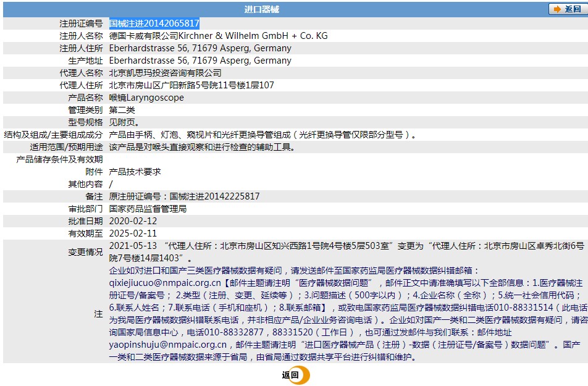The image size is (588, 386).
Task: Click phone number 010-88331514 in the note
Action: click(x=524, y=308)
